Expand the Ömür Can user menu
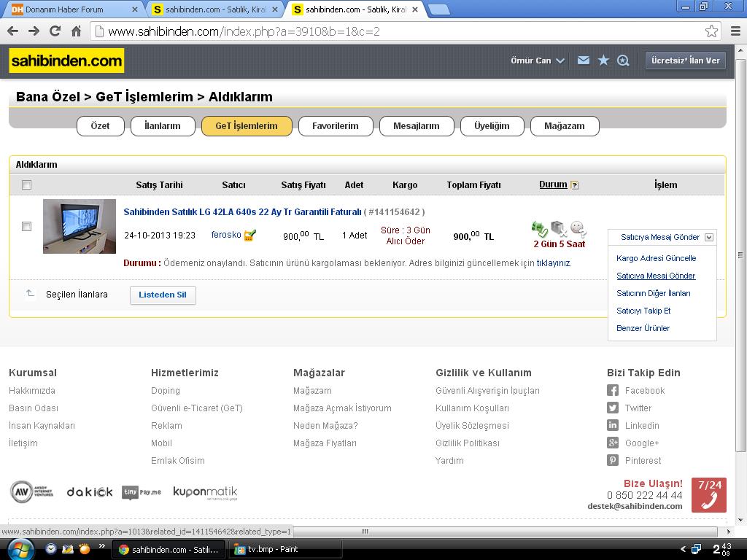 coord(538,61)
